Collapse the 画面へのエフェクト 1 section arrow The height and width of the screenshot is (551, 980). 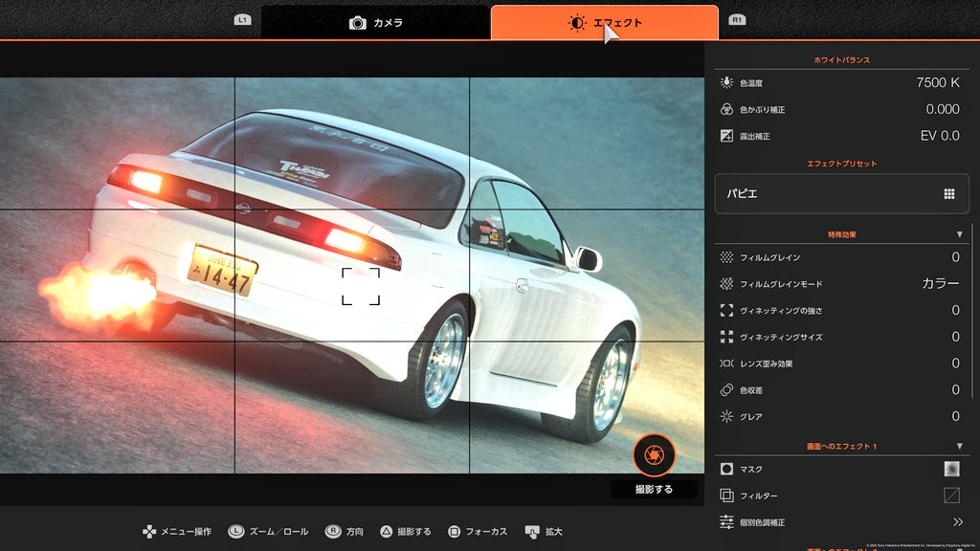(959, 446)
